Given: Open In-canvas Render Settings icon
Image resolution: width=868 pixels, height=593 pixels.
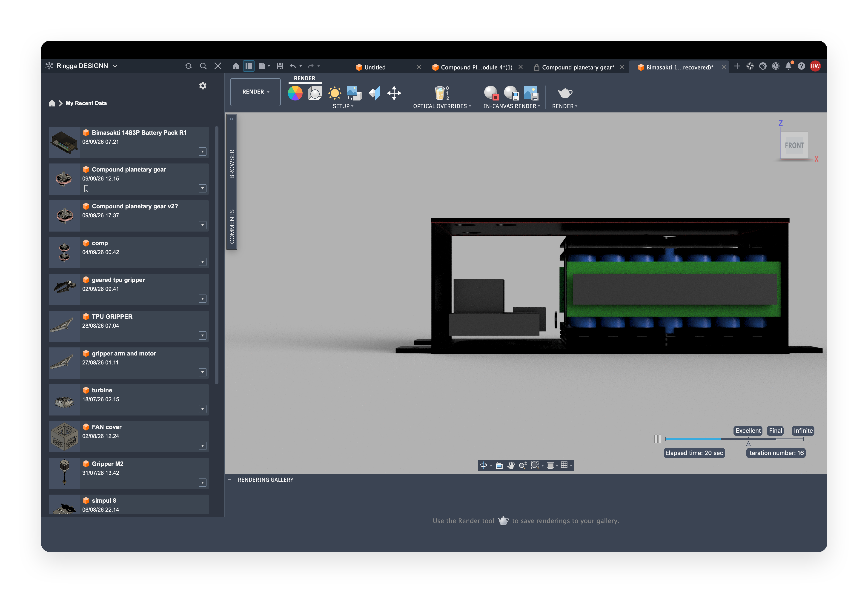Looking at the screenshot, I should coord(511,93).
